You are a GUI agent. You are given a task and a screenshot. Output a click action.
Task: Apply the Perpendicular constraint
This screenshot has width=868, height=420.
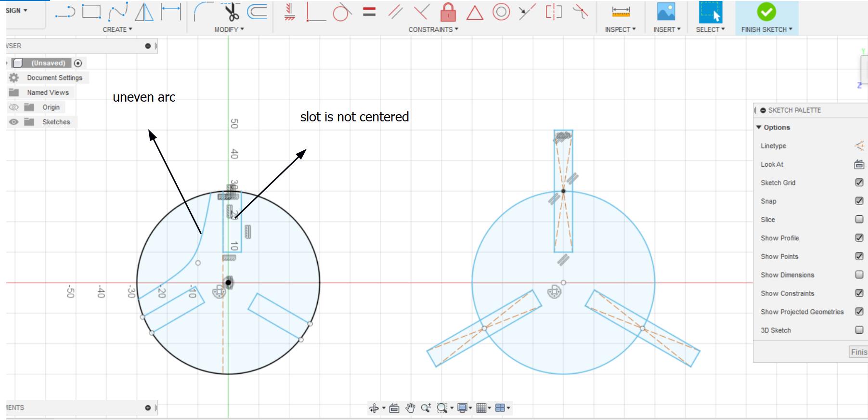coord(422,12)
